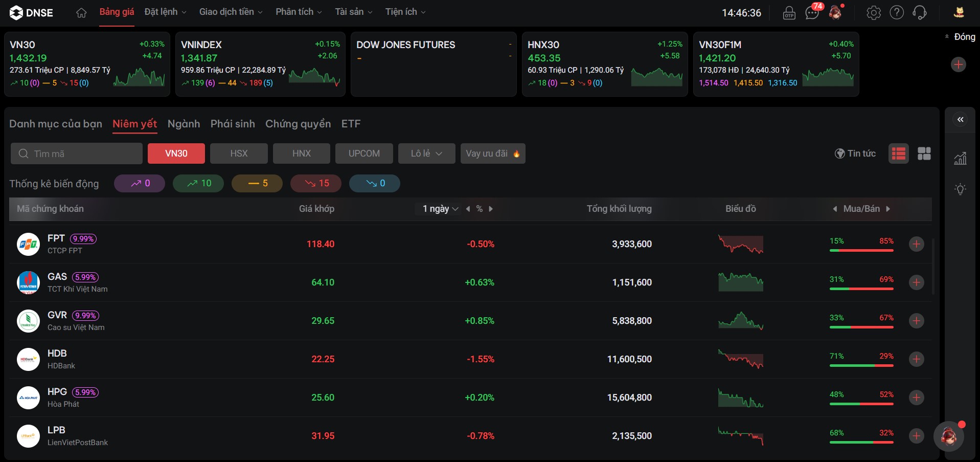980x462 pixels.
Task: Click HDB buy/sell ratio bar
Action: point(861,365)
